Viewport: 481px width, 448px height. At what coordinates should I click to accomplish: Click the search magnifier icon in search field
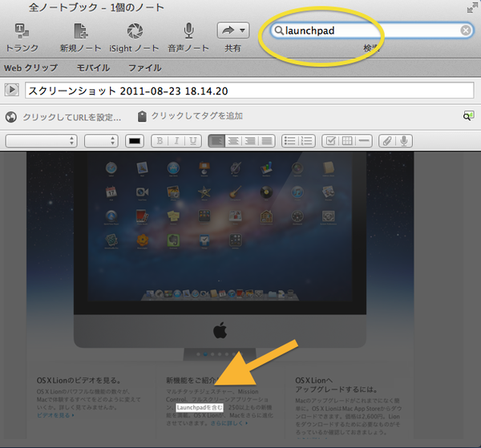(278, 30)
